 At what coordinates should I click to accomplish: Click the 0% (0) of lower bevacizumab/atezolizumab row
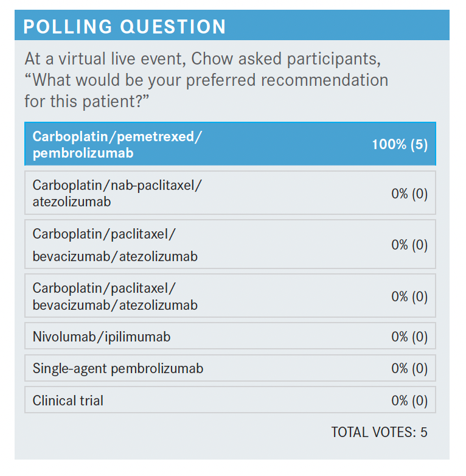tap(409, 296)
